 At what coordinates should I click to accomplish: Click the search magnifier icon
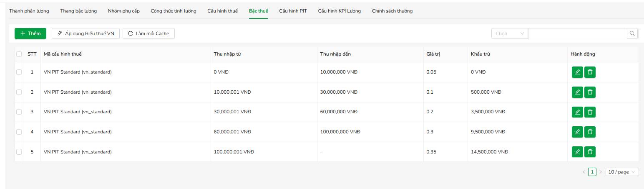632,33
